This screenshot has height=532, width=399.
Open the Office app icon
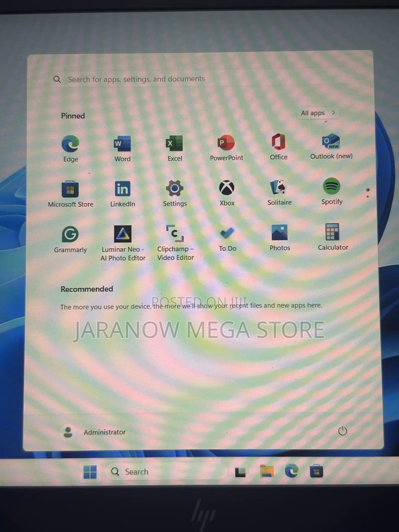point(279,147)
